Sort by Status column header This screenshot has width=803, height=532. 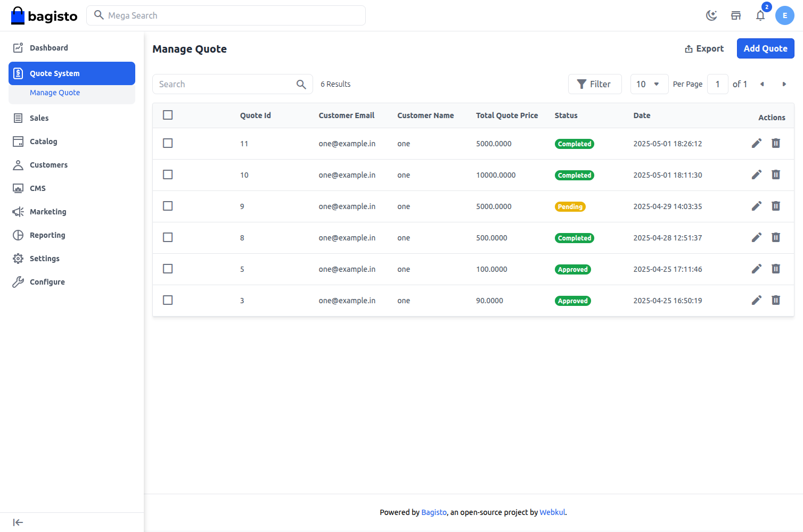pos(566,115)
